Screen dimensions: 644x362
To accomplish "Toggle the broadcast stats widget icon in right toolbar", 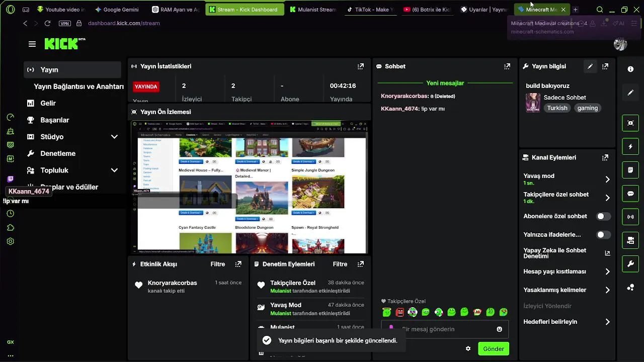I will point(630,217).
